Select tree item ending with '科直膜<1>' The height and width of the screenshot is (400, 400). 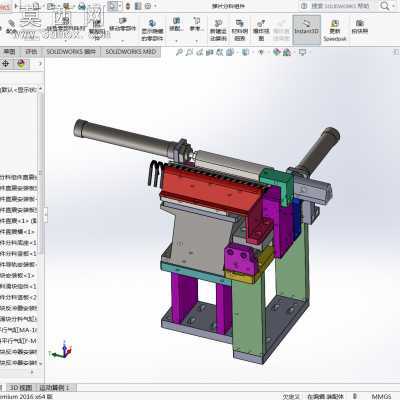click(17, 221)
